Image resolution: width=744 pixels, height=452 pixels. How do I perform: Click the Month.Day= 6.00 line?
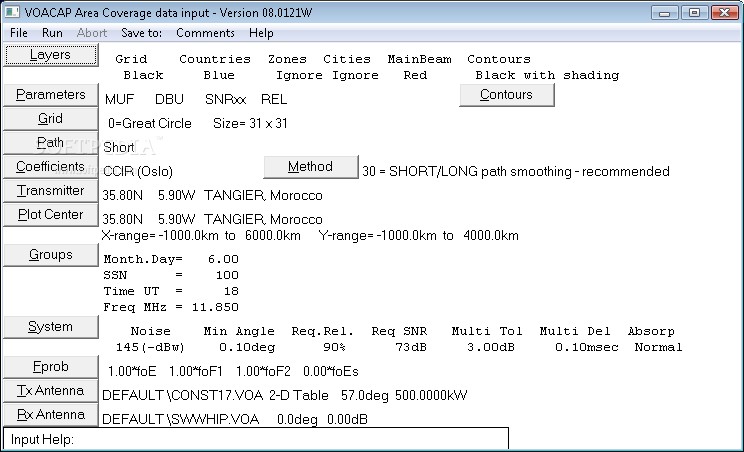(171, 259)
